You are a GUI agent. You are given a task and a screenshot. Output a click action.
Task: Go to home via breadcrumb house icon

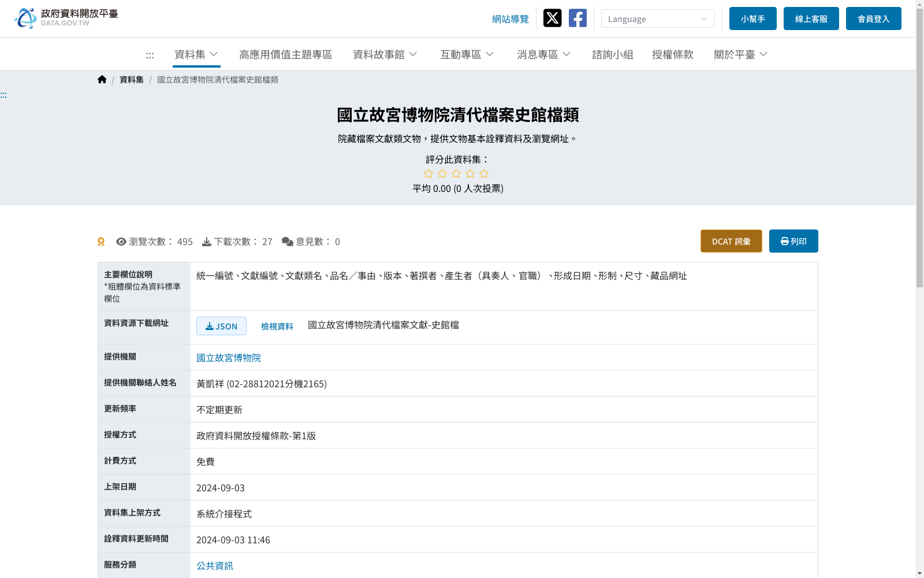tap(102, 79)
